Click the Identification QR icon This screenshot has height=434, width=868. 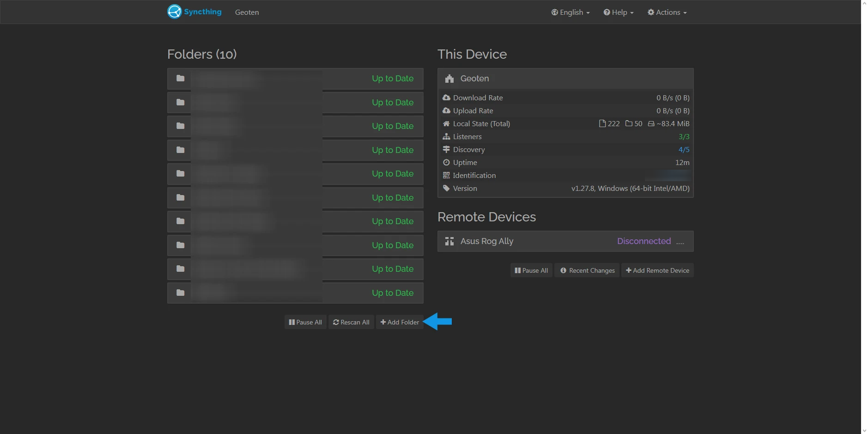[x=446, y=175]
